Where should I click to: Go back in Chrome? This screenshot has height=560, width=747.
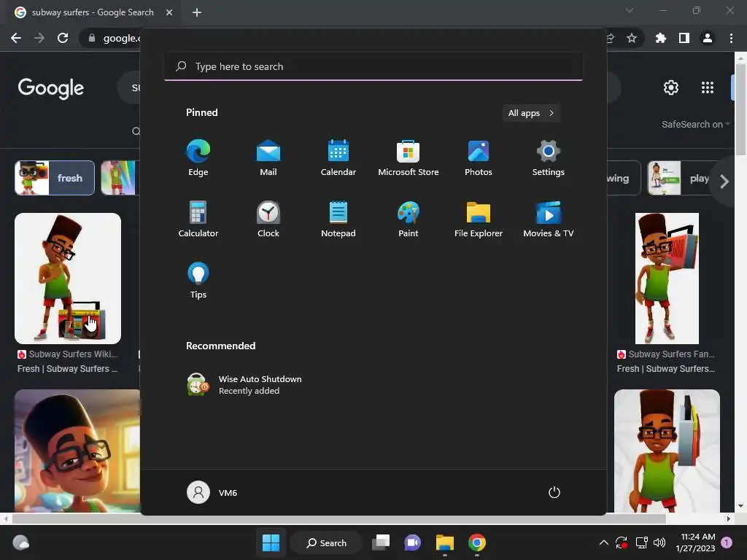point(16,38)
